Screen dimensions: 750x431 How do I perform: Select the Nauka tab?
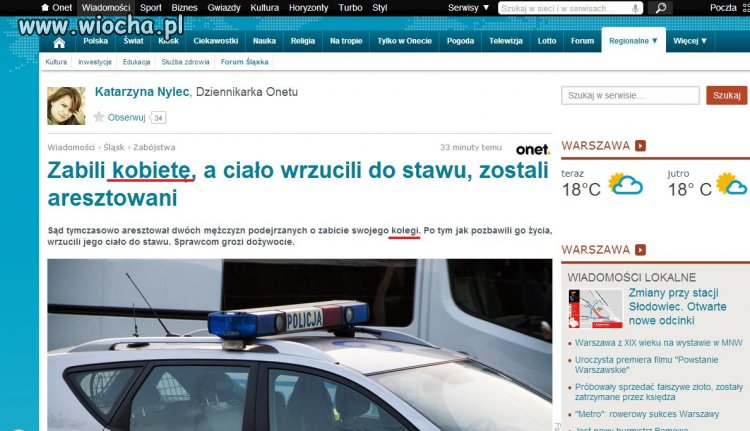click(x=264, y=41)
